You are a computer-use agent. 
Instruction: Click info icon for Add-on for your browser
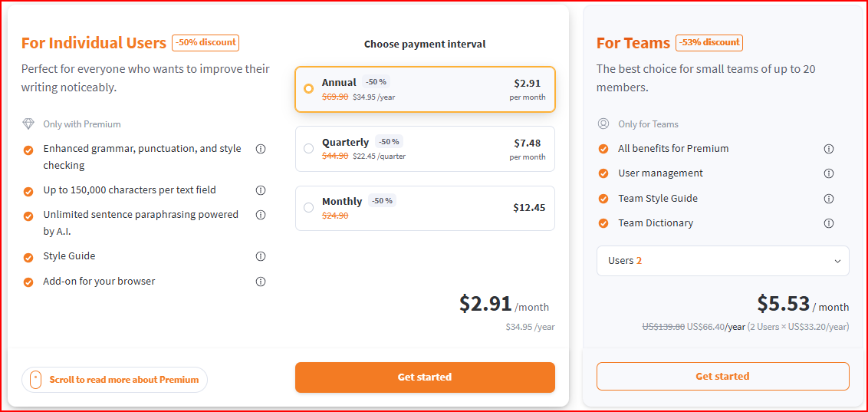(x=261, y=282)
